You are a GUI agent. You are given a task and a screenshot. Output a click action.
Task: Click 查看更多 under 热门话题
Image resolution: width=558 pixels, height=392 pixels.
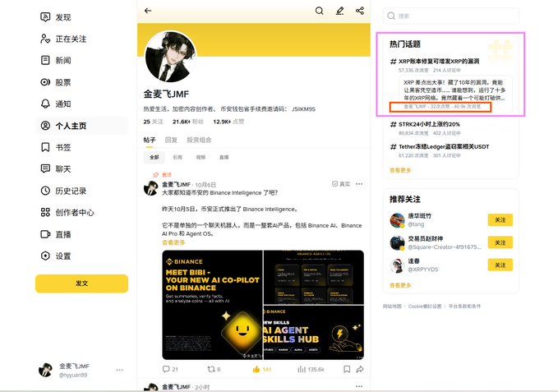[400, 170]
